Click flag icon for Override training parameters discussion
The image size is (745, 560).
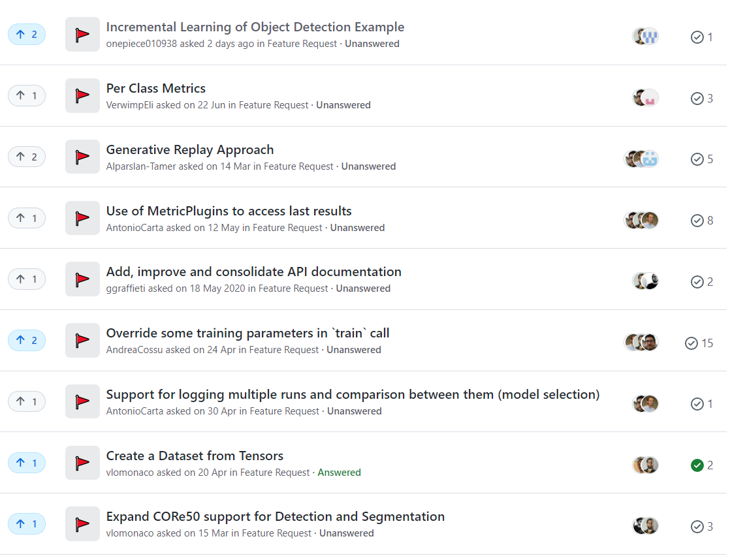[x=82, y=340]
